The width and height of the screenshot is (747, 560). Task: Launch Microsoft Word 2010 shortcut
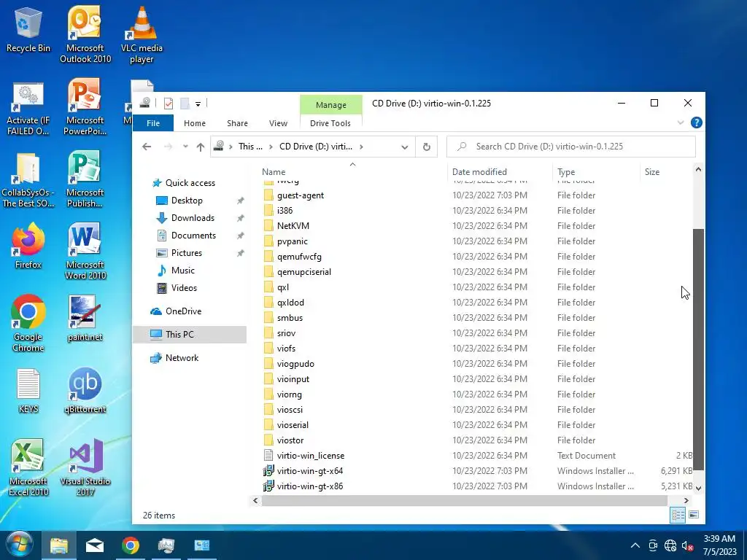(x=85, y=252)
